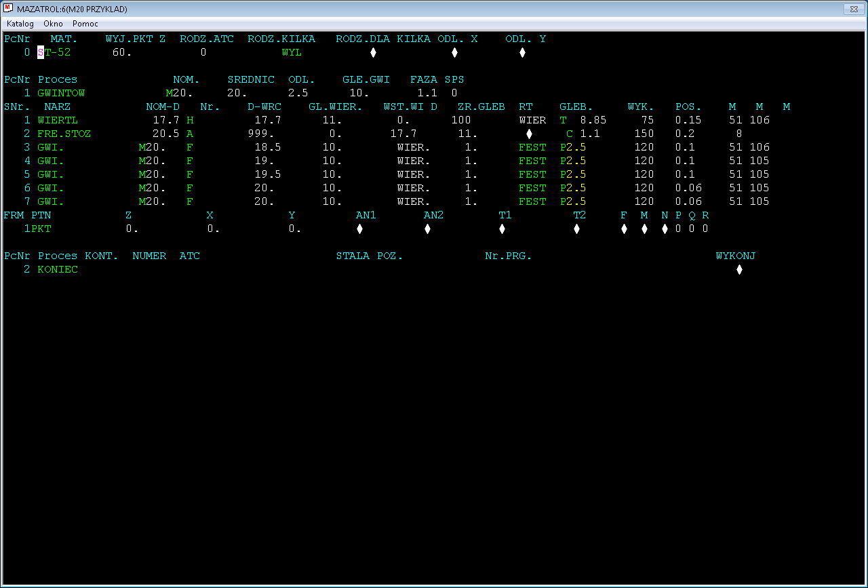
Task: Click the 8.85 depth value in row 1
Action: tap(593, 120)
